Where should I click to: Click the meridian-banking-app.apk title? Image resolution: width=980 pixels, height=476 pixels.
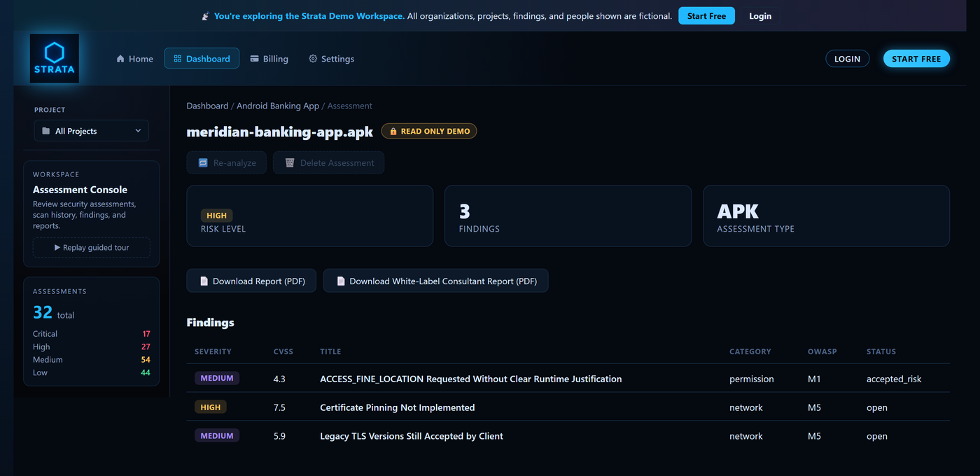[x=280, y=132]
